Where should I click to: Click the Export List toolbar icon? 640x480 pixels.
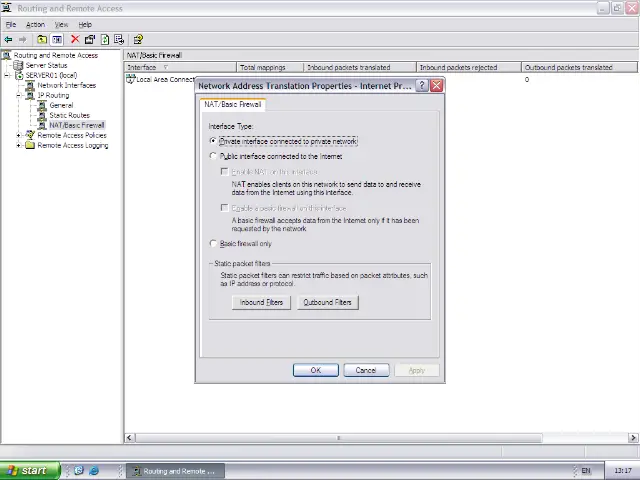coord(119,40)
